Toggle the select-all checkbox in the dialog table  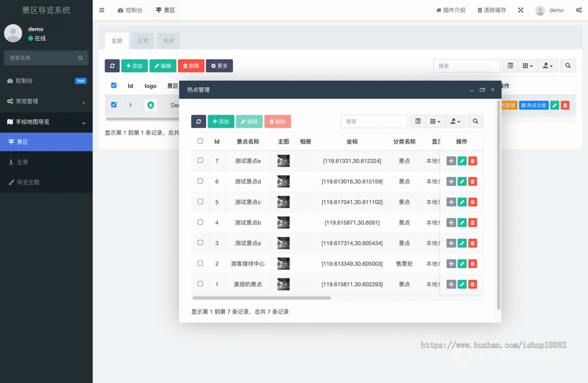200,141
